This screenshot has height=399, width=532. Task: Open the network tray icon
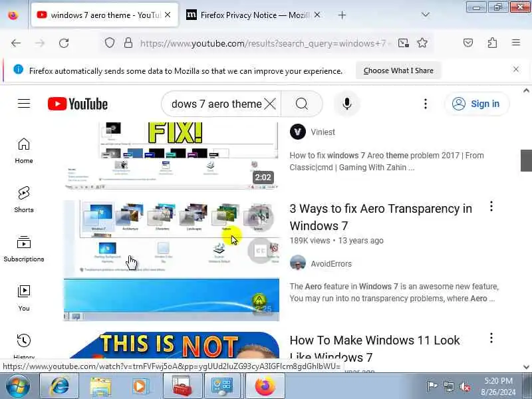(449, 386)
